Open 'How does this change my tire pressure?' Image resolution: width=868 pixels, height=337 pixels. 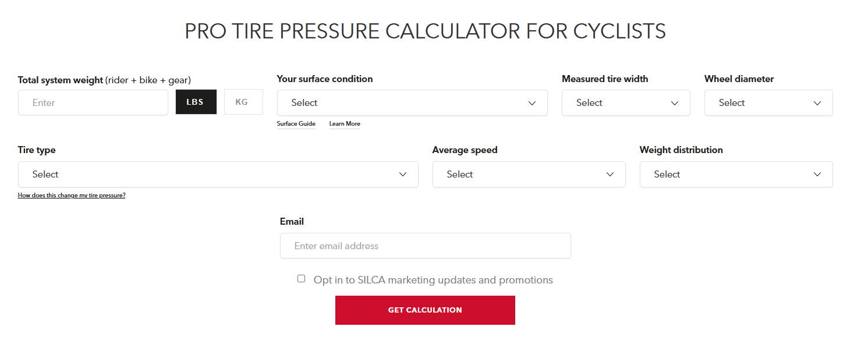pyautogui.click(x=72, y=196)
